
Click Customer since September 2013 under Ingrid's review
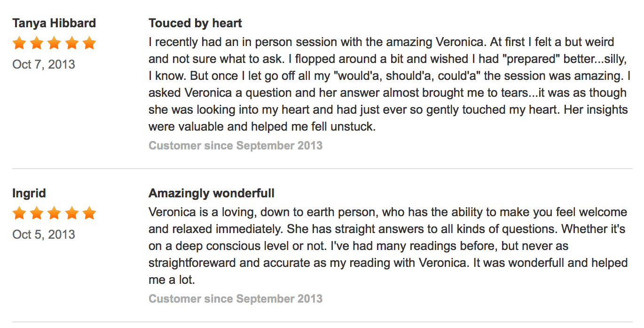[x=236, y=299]
